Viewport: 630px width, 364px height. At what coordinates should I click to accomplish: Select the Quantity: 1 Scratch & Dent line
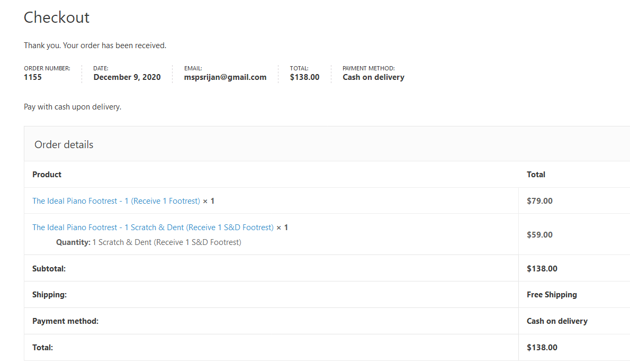(149, 242)
